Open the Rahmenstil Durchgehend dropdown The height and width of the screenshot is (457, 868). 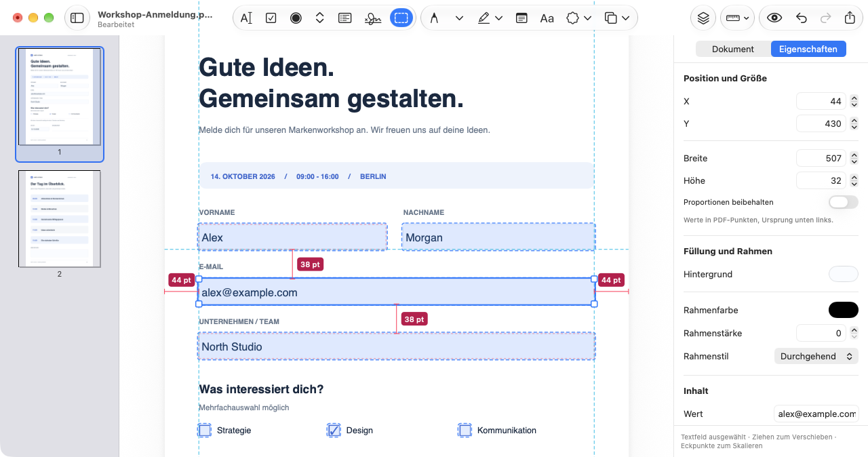(816, 356)
